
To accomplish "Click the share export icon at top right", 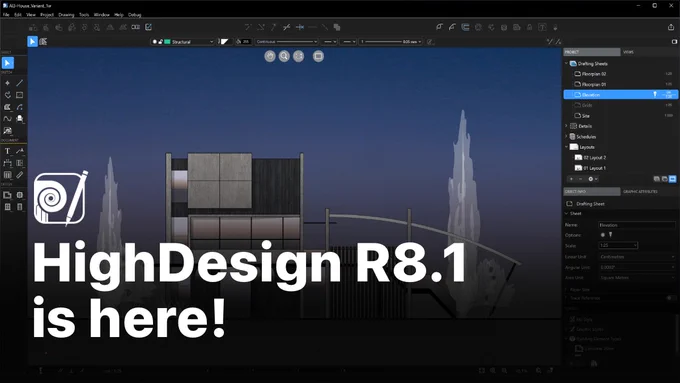I will (x=671, y=27).
